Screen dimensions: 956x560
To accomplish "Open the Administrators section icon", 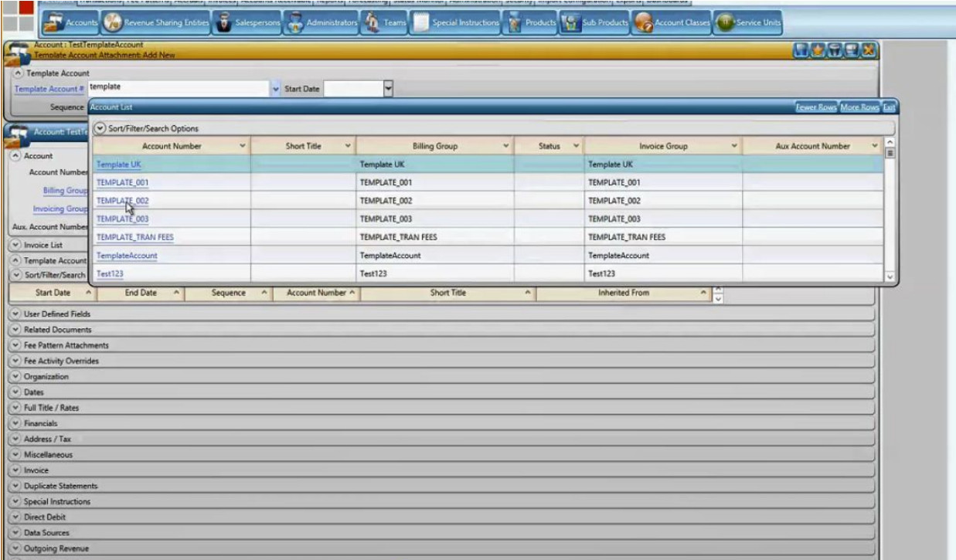I will click(322, 23).
